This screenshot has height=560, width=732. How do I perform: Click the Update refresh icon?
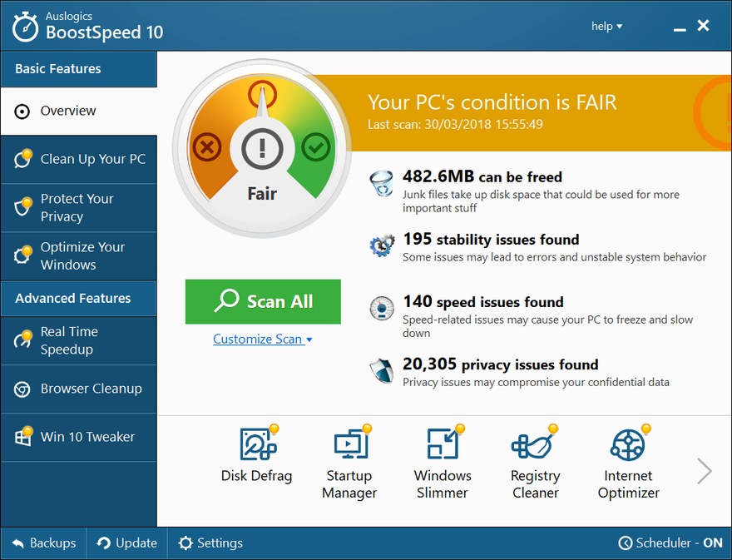click(x=103, y=543)
